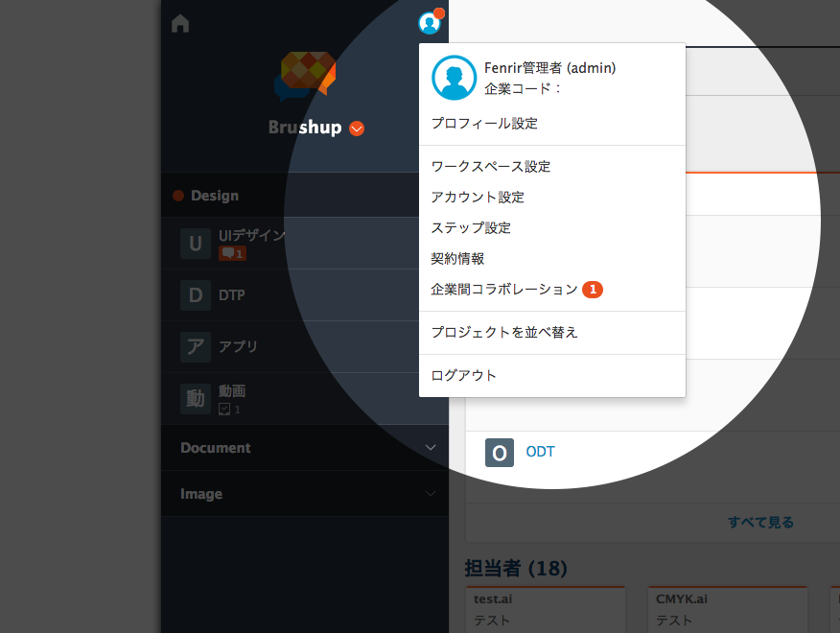Open the test.ai item card

tap(546, 610)
